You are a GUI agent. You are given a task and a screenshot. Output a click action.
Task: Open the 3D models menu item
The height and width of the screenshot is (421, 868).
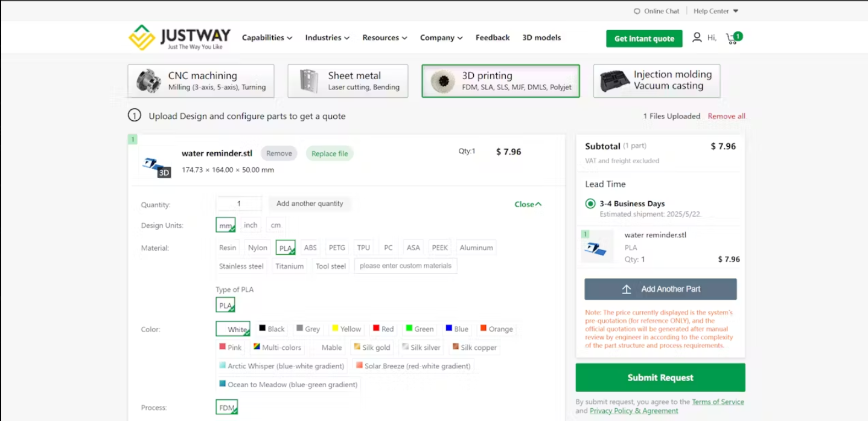tap(541, 37)
